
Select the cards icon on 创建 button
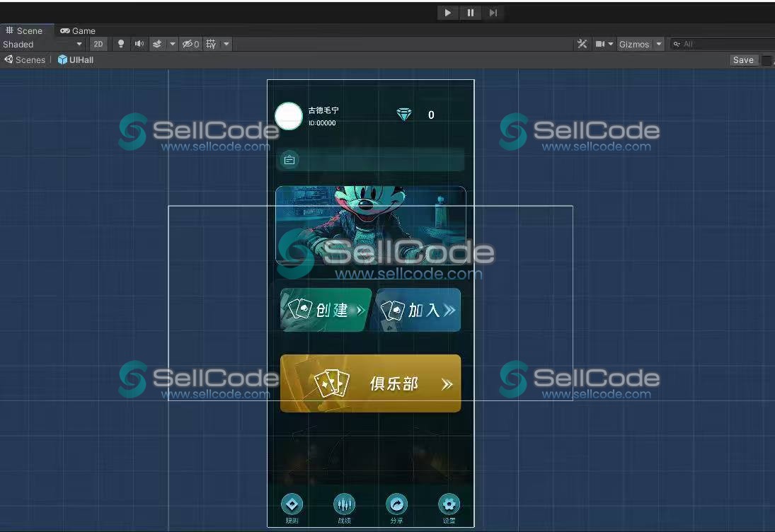tap(300, 308)
